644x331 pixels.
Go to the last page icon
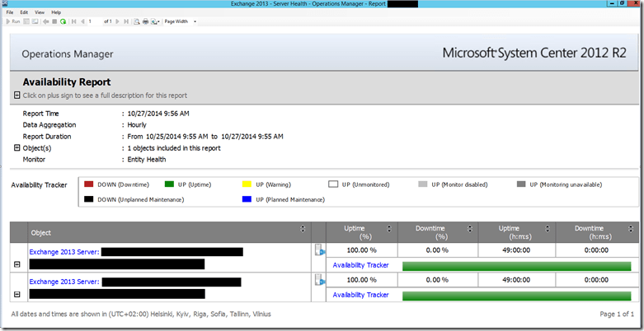(x=126, y=21)
